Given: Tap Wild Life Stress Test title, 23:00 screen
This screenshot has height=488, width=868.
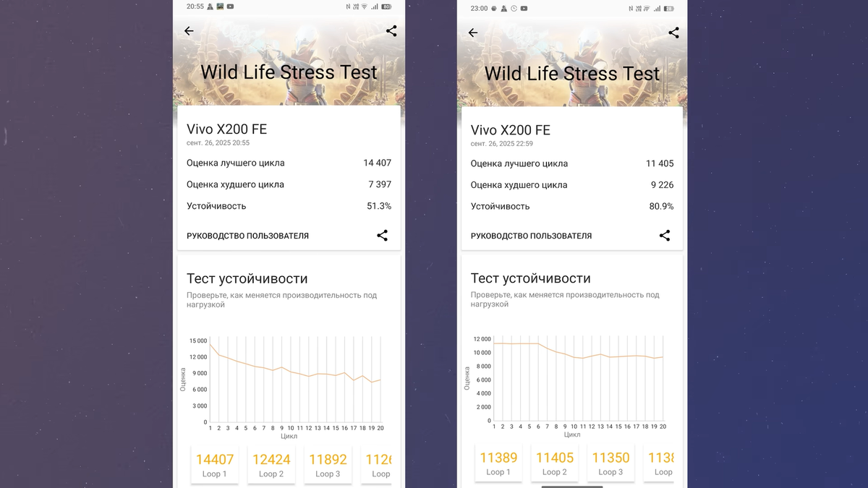Looking at the screenshot, I should click(x=572, y=73).
